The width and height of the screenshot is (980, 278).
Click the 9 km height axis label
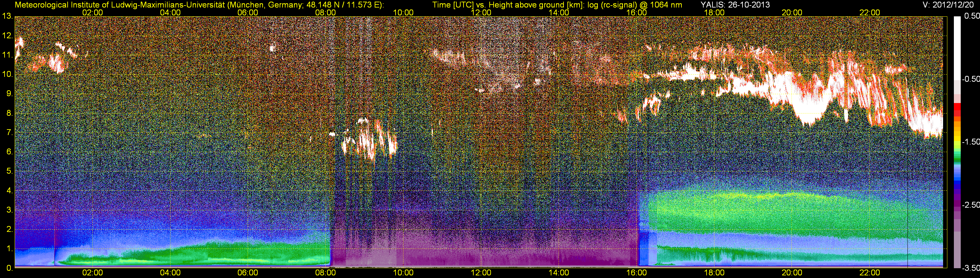tap(9, 94)
